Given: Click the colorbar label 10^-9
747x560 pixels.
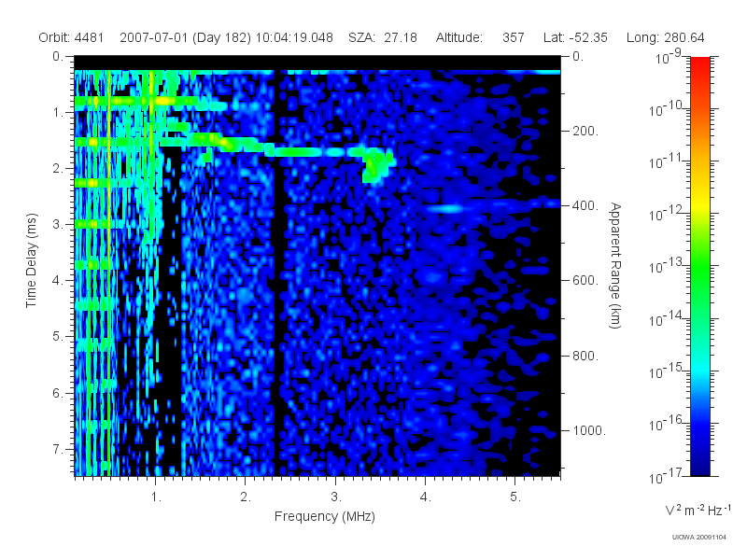Looking at the screenshot, I should 669,57.
